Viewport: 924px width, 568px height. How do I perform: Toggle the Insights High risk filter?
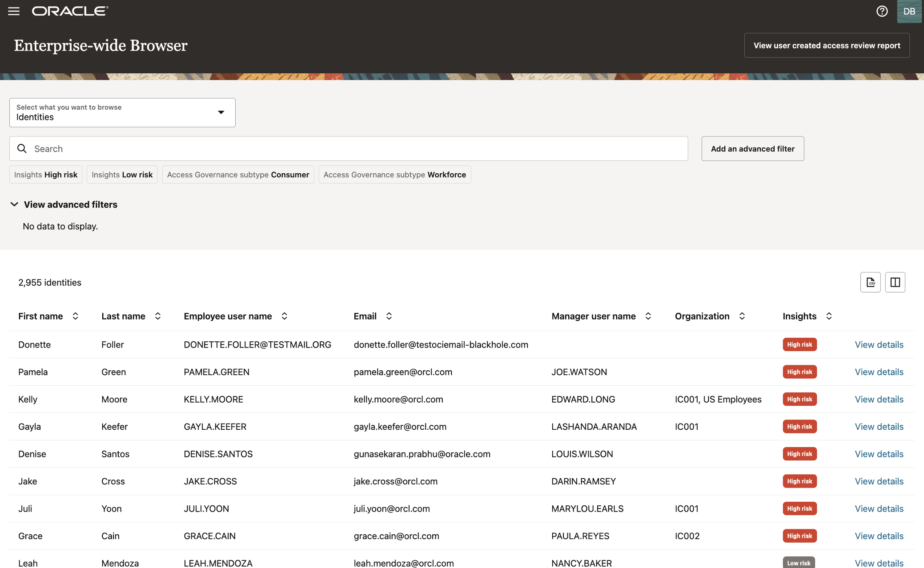[x=45, y=174]
